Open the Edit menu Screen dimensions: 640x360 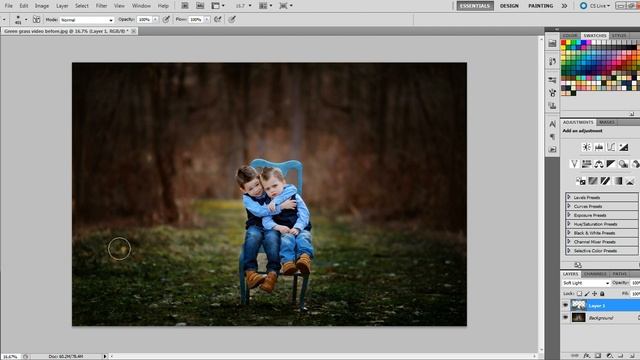pos(24,6)
